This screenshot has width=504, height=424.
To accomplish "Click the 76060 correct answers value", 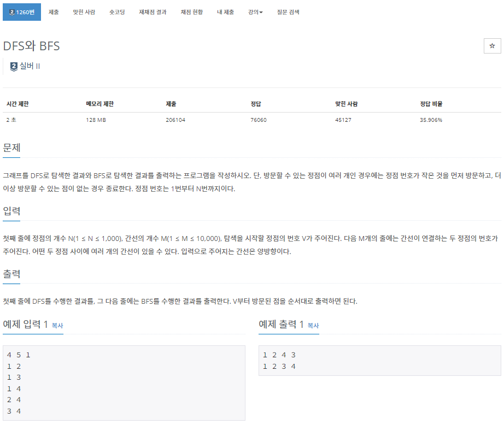I will click(x=259, y=120).
